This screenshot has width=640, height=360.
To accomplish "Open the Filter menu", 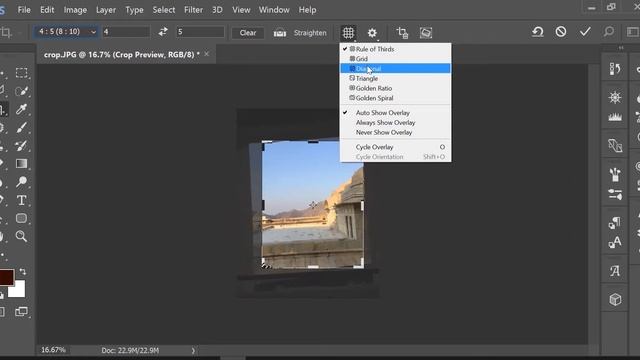I will point(193,10).
